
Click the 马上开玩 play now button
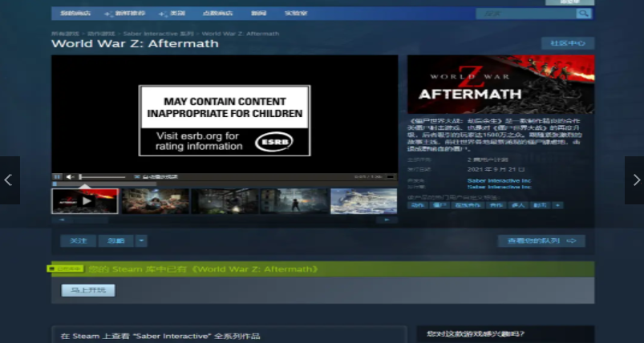(x=88, y=290)
